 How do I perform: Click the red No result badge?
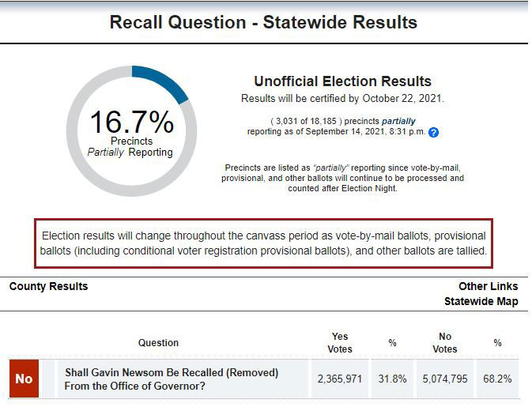(24, 379)
